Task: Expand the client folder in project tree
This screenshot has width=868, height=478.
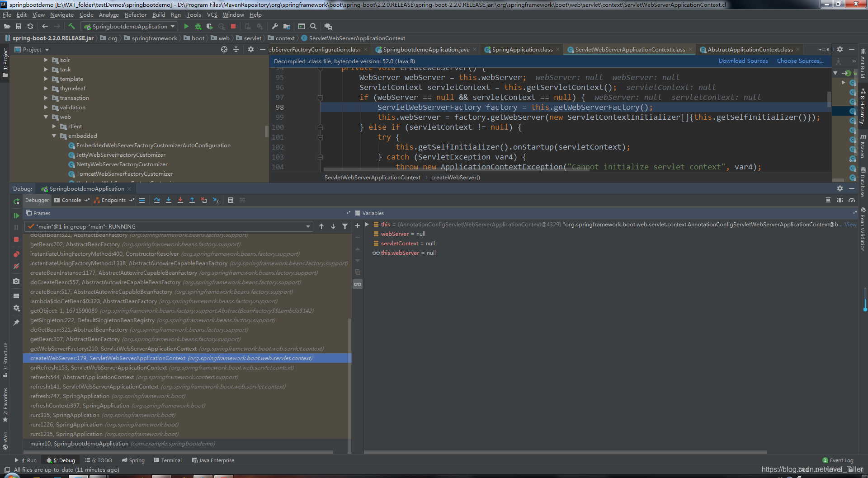Action: [x=54, y=127]
